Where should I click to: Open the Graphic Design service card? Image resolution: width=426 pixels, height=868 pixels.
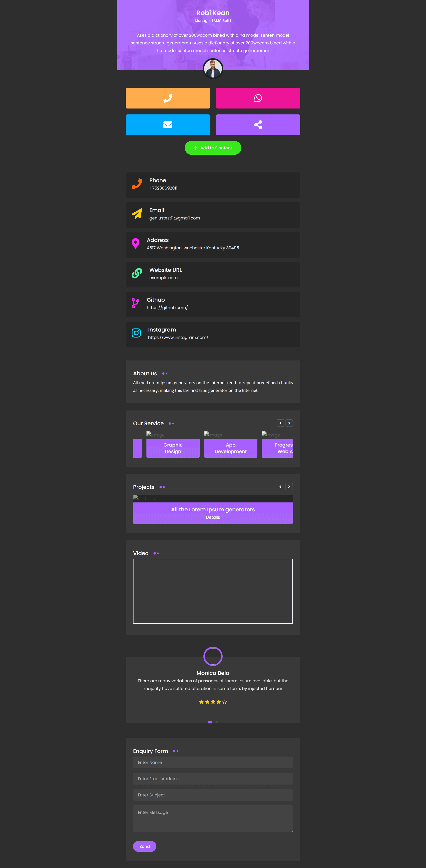click(x=173, y=448)
